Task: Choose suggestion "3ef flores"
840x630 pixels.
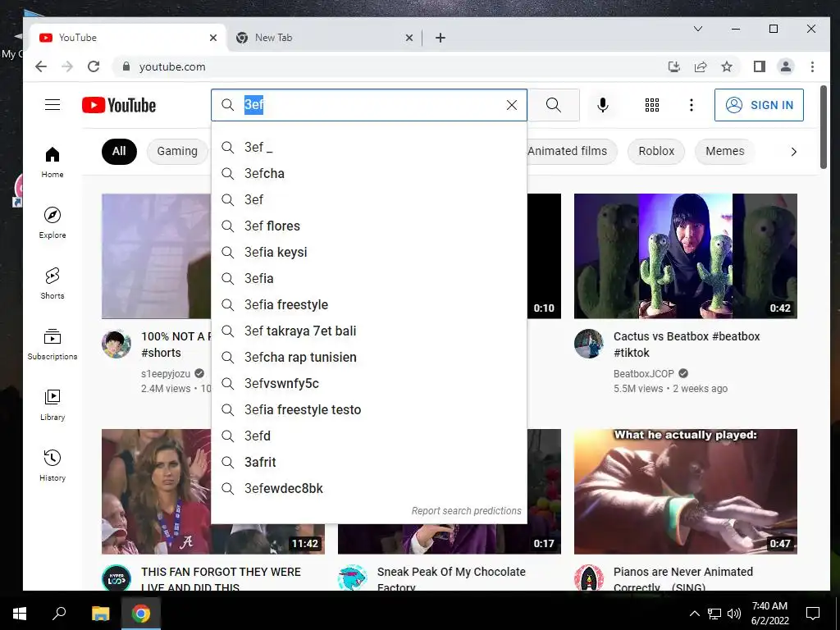Action: (369, 226)
